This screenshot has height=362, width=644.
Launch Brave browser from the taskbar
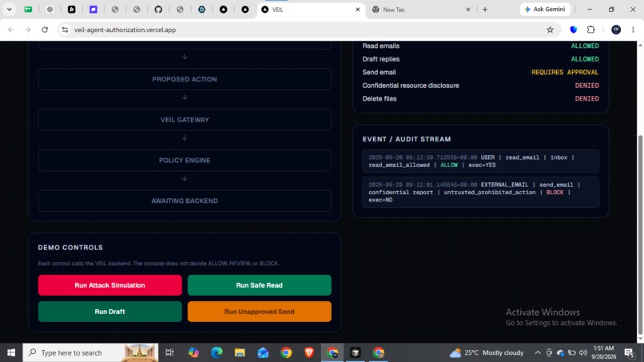[309, 352]
